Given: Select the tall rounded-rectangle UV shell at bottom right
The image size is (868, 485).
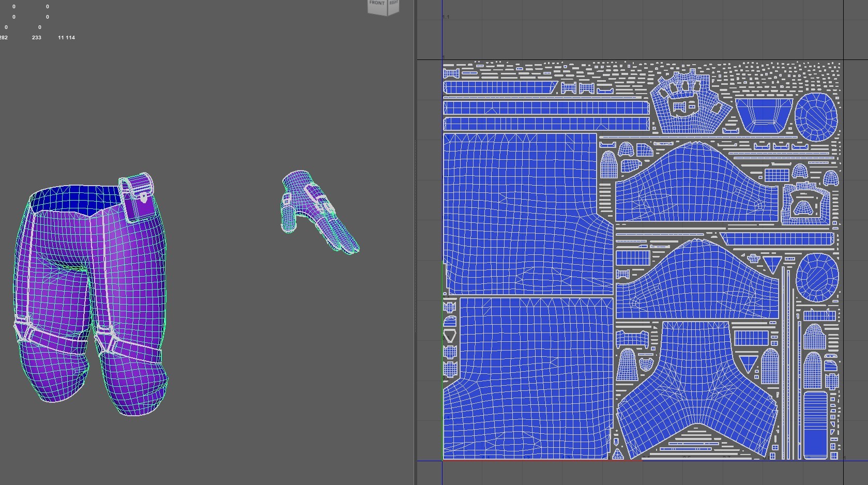Looking at the screenshot, I should (816, 425).
